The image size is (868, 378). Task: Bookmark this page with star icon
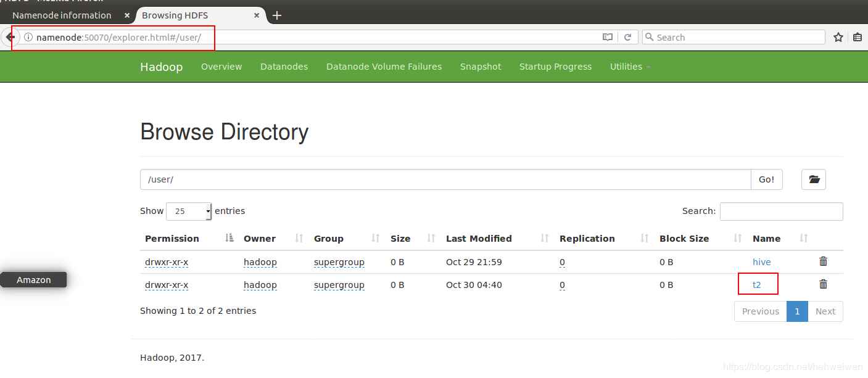[838, 37]
